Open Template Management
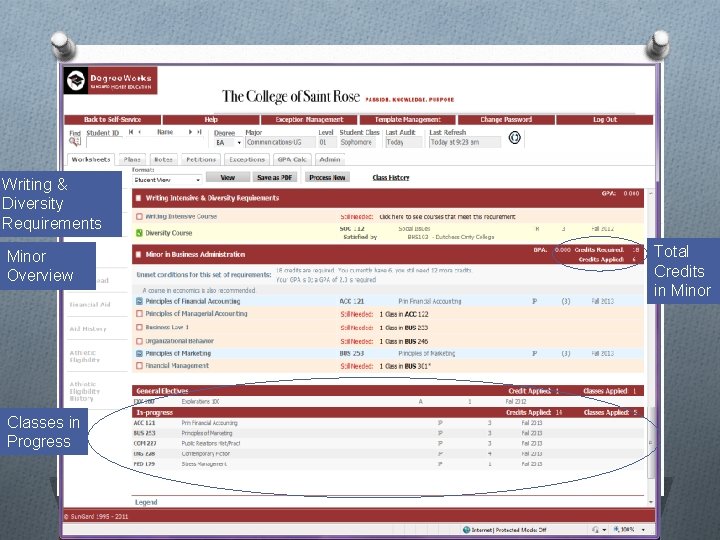The image size is (720, 540). pos(408,119)
